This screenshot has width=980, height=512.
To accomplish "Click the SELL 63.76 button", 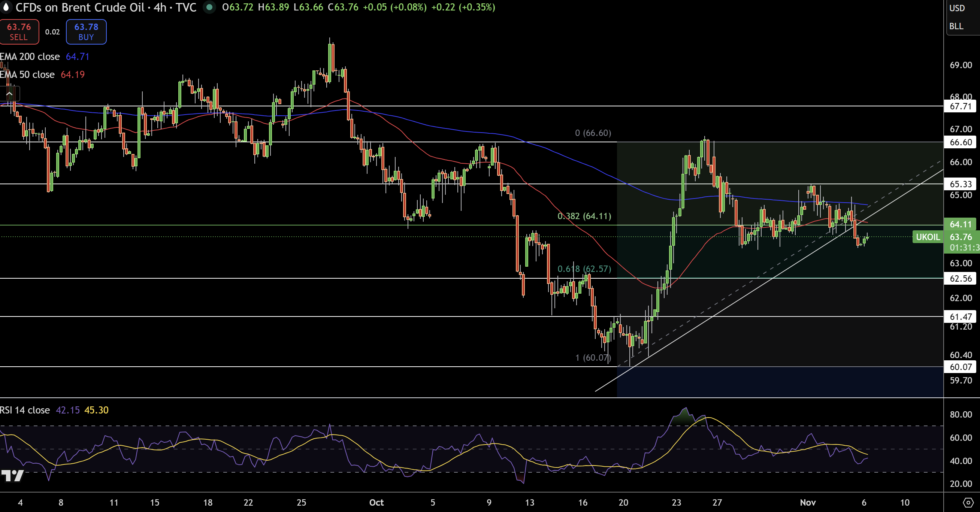I will [19, 31].
